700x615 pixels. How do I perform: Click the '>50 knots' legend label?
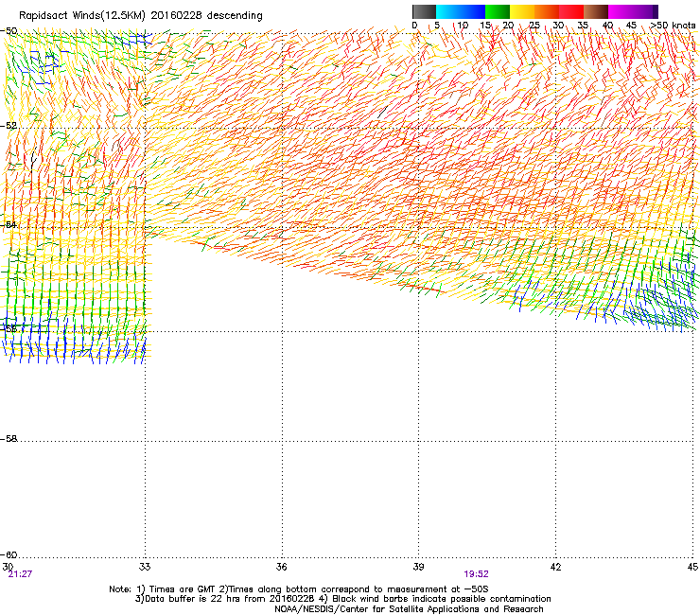click(673, 26)
